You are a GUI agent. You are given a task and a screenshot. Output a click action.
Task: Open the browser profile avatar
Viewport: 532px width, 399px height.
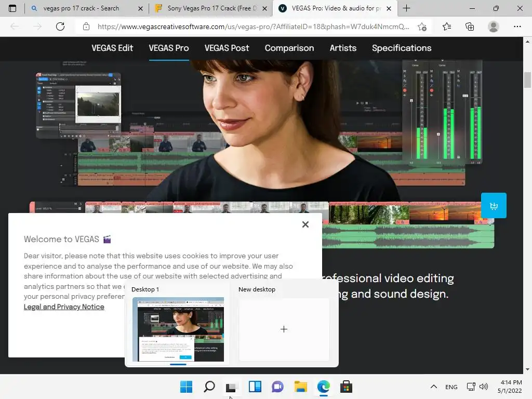494,26
